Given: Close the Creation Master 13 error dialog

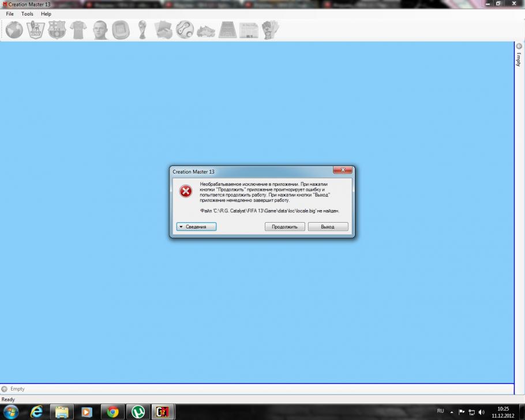Looking at the screenshot, I should pos(343,170).
